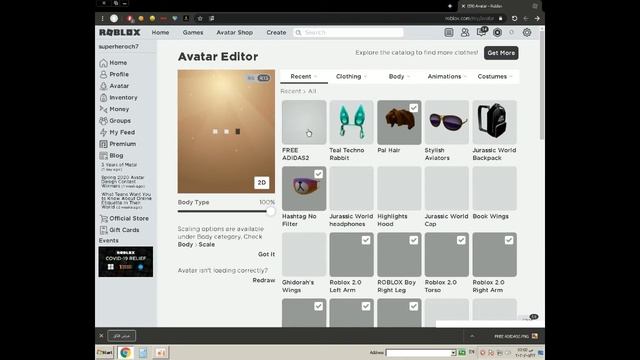
Task: Follow the Body link in the scaling tip
Action: 185,244
